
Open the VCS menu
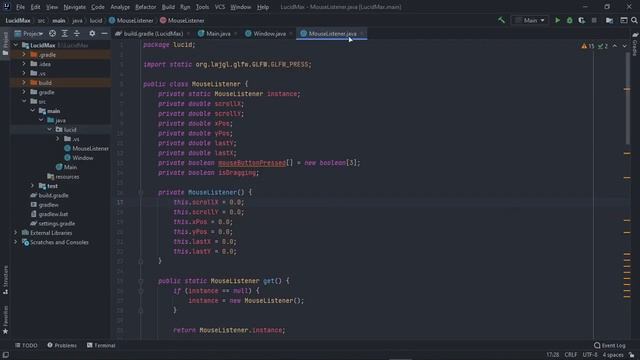(220, 7)
